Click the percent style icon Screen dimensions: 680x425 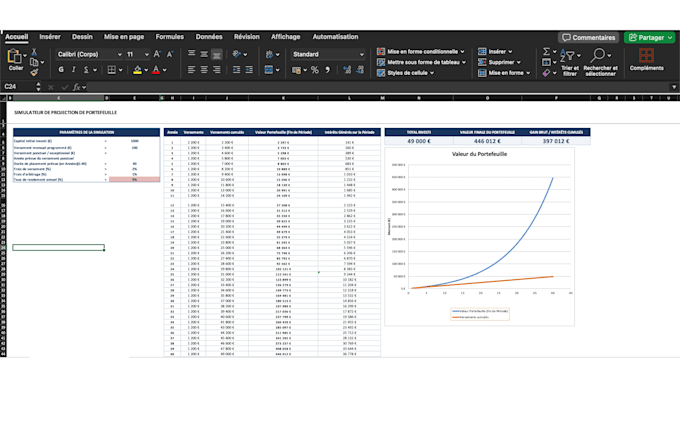(x=315, y=70)
